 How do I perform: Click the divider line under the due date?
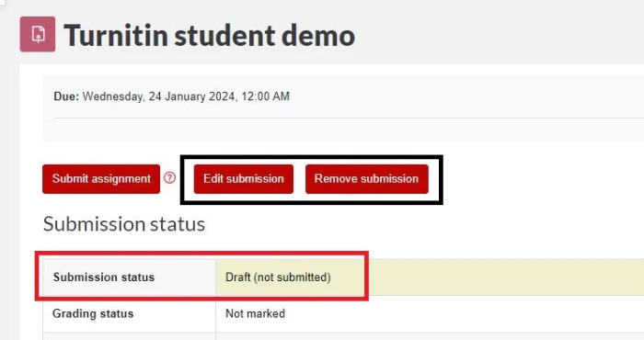click(x=349, y=119)
